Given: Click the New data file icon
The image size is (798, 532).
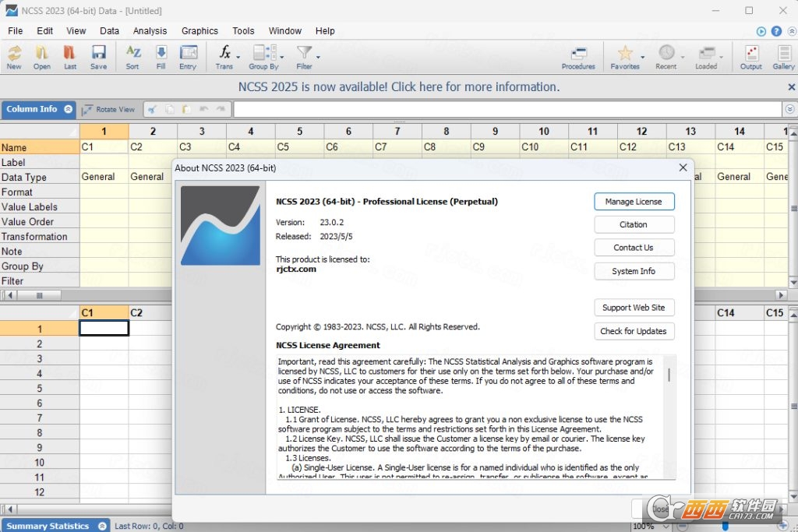Looking at the screenshot, I should (14, 57).
